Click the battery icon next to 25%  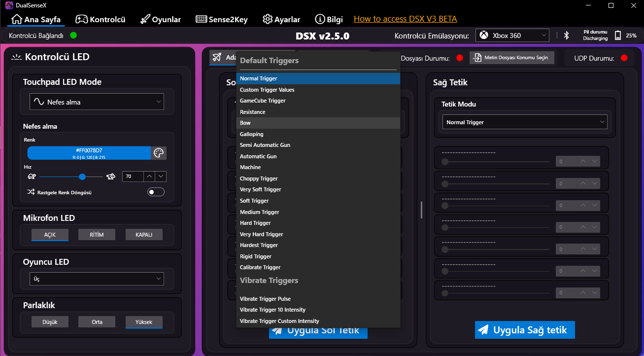click(618, 36)
